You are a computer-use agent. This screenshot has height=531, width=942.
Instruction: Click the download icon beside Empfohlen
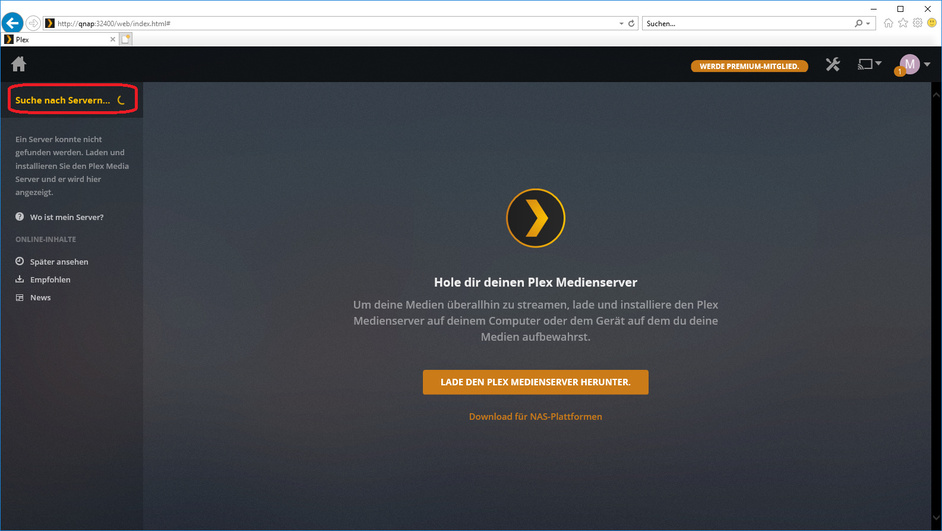(20, 279)
